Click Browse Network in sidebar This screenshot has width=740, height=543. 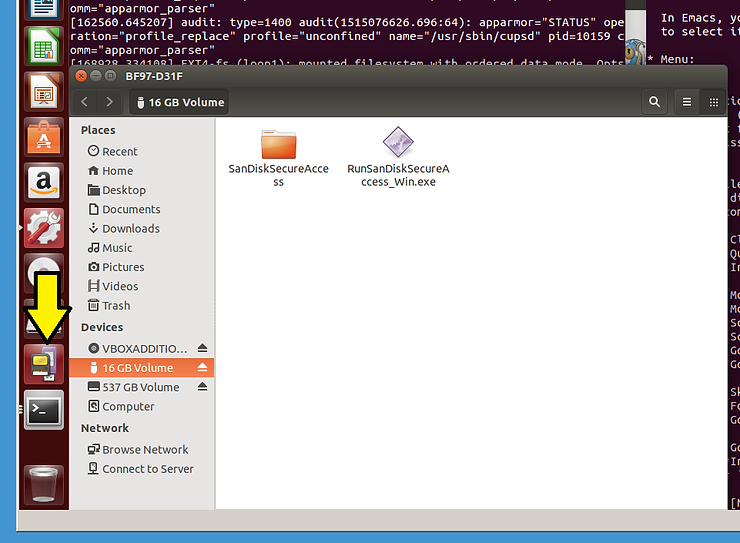[x=145, y=450]
